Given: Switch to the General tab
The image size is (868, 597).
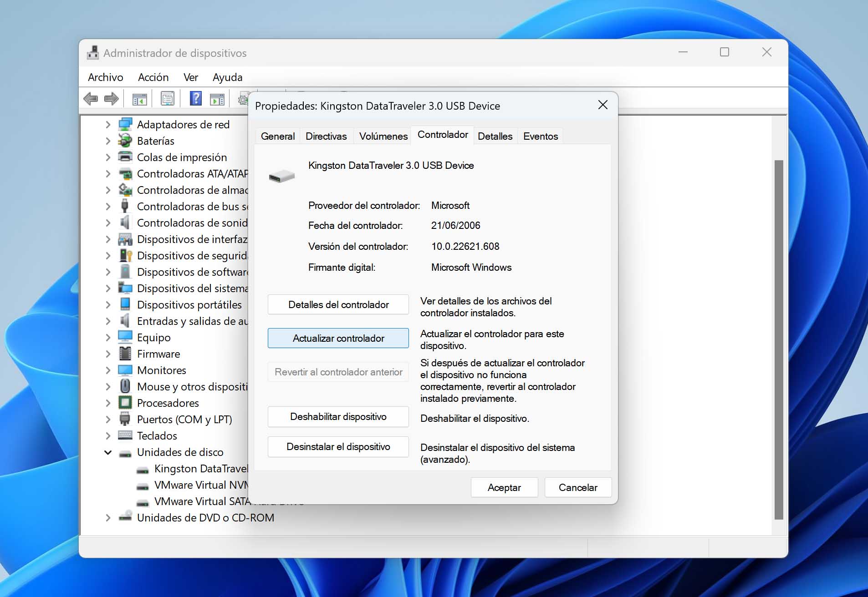Looking at the screenshot, I should [278, 136].
